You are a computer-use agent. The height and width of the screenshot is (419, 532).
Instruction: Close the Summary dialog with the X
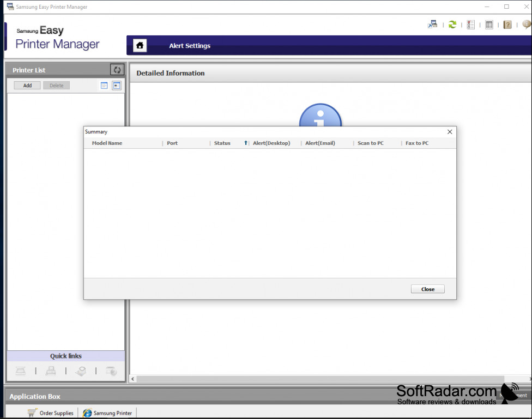coord(450,132)
